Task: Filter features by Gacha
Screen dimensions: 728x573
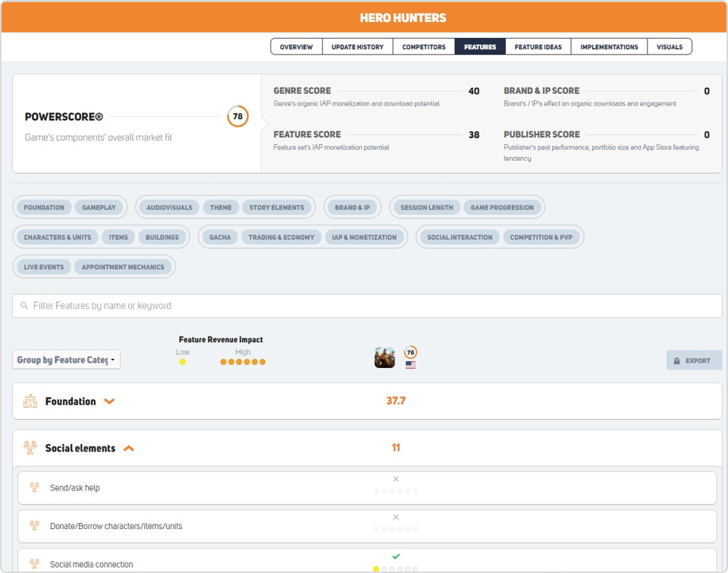Action: (x=220, y=237)
